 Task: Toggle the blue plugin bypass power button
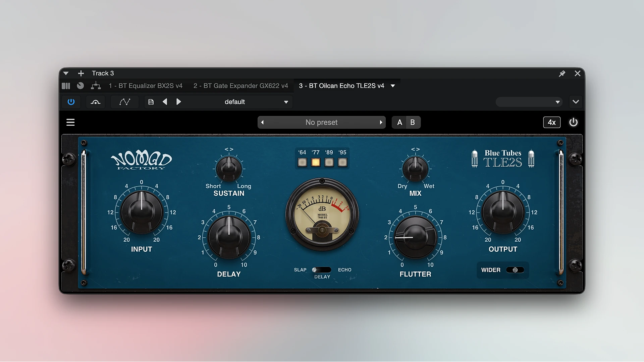pyautogui.click(x=71, y=102)
